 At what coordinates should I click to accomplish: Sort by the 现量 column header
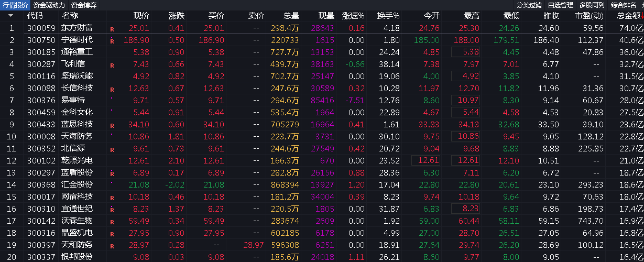[326, 16]
